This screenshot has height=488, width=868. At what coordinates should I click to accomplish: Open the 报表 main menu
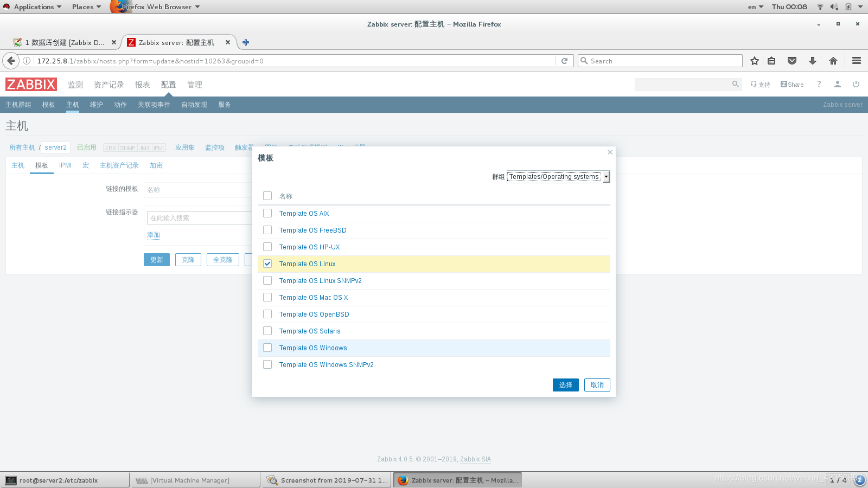click(143, 85)
